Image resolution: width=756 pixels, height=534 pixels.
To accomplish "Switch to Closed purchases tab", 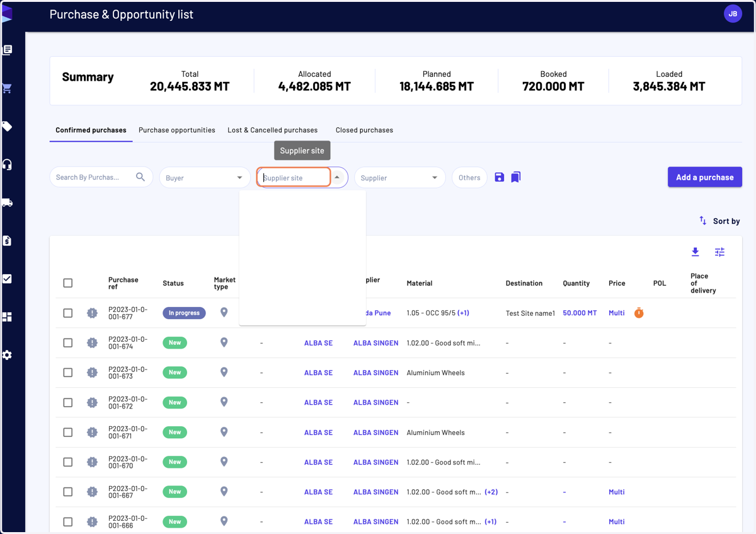I will [x=364, y=130].
